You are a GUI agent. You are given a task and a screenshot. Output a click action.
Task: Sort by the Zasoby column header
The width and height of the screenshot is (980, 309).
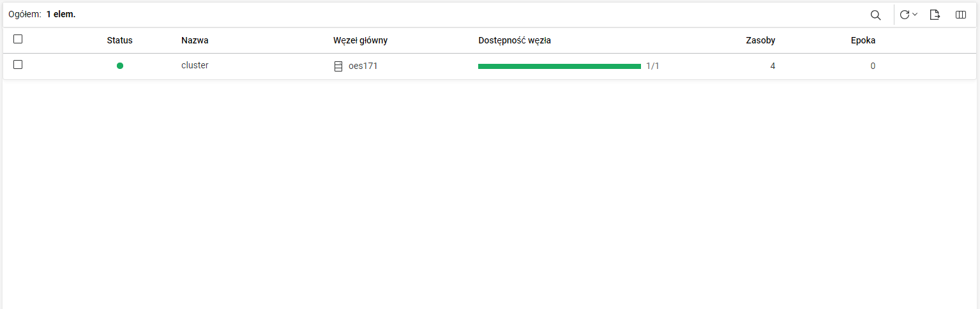coord(760,40)
